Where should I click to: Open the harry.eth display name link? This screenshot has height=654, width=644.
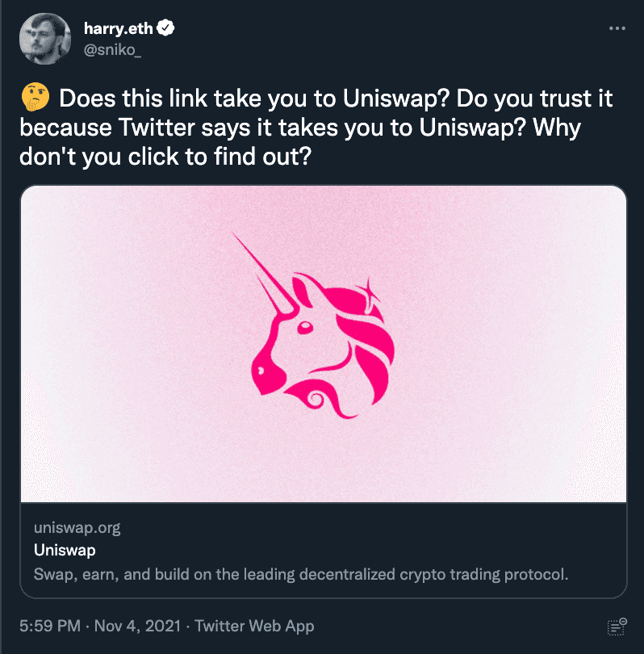tap(119, 28)
